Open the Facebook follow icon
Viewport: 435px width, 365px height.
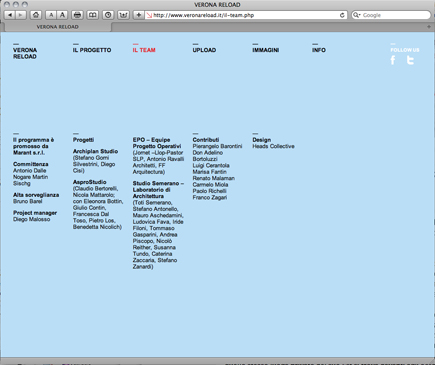pos(393,60)
